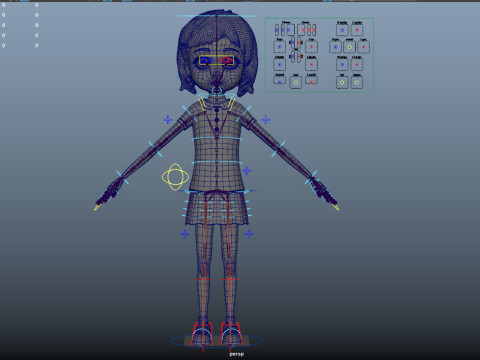Select the cyan waist ring control
Viewport: 480px width, 360px height.
point(217,162)
